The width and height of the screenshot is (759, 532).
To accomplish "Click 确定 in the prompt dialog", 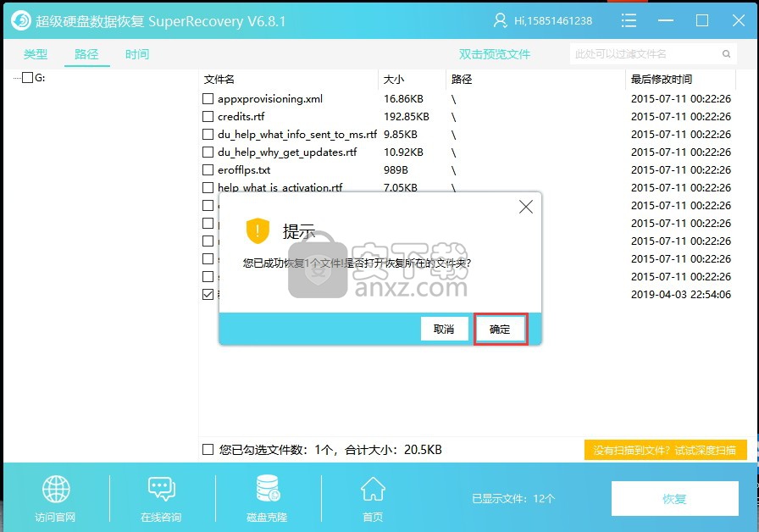I will pyautogui.click(x=500, y=330).
